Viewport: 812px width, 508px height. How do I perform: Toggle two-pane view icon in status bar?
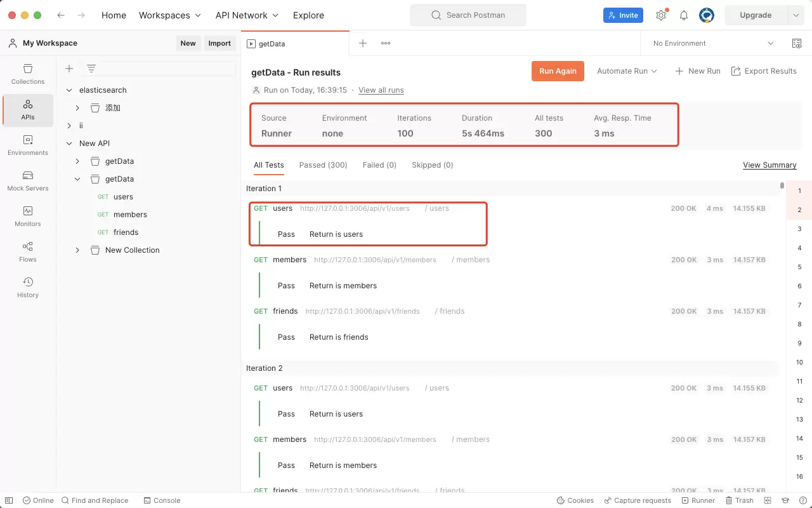pos(768,500)
